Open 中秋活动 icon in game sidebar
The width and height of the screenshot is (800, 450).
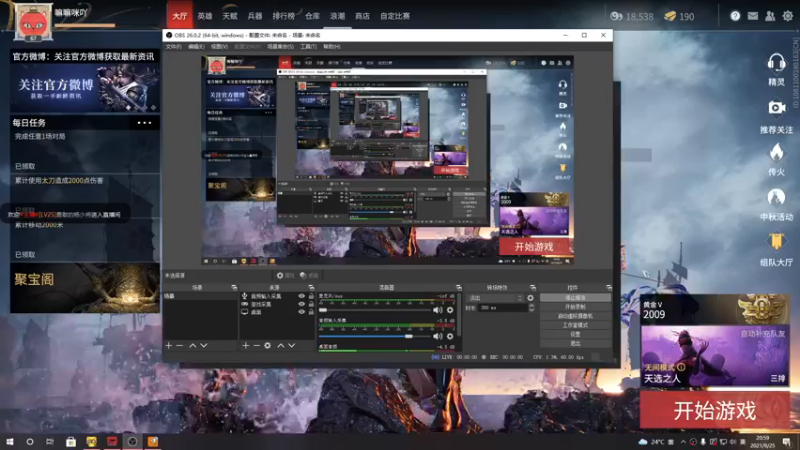click(x=776, y=198)
